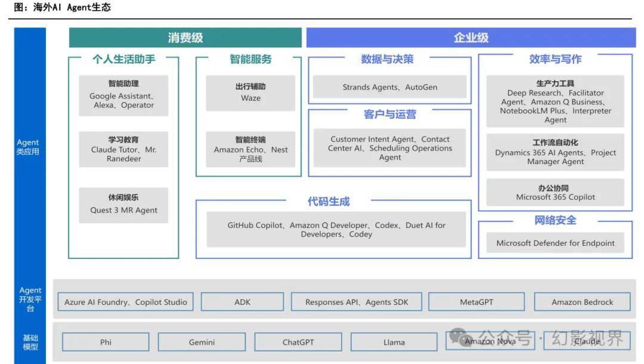
Task: Select the 数据与决策 section title
Action: point(387,59)
